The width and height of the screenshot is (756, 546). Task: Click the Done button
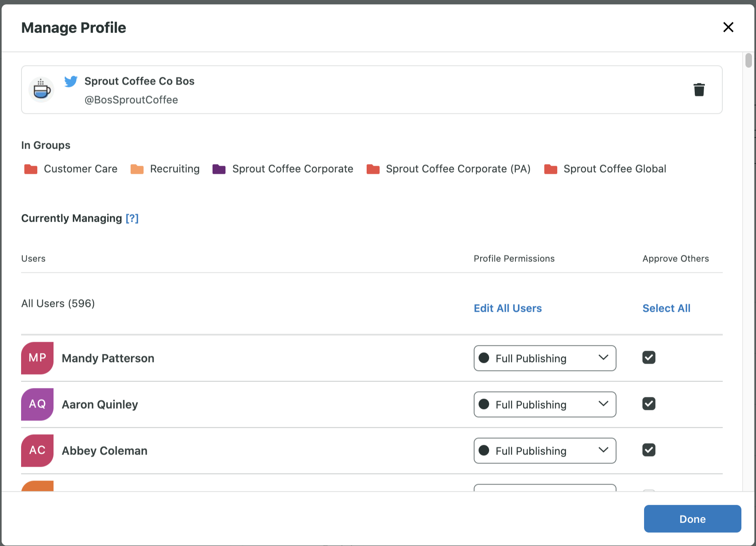coord(692,519)
